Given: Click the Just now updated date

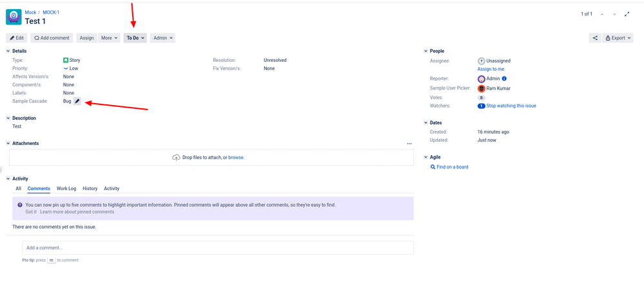Looking at the screenshot, I should click(x=487, y=140).
